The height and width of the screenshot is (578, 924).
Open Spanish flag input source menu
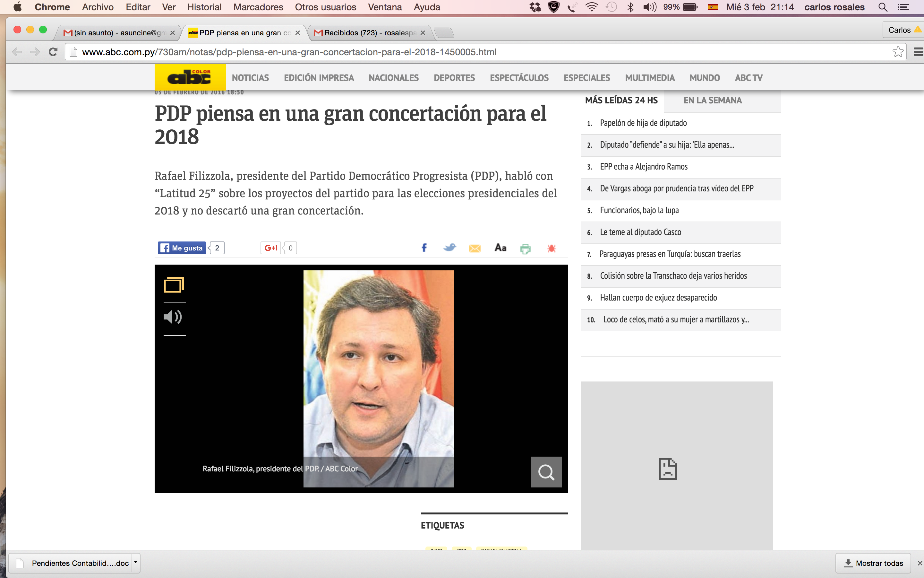(713, 7)
